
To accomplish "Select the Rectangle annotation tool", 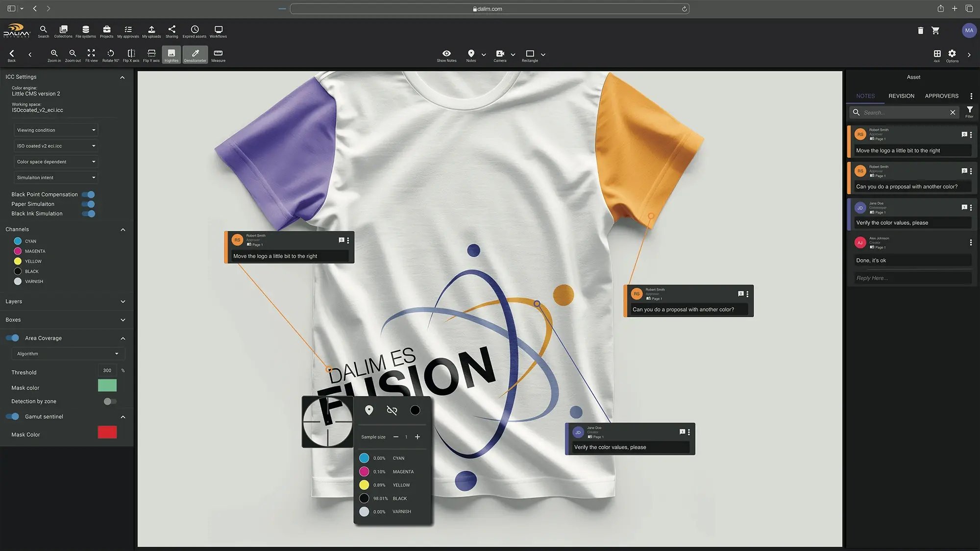I will coord(530,55).
